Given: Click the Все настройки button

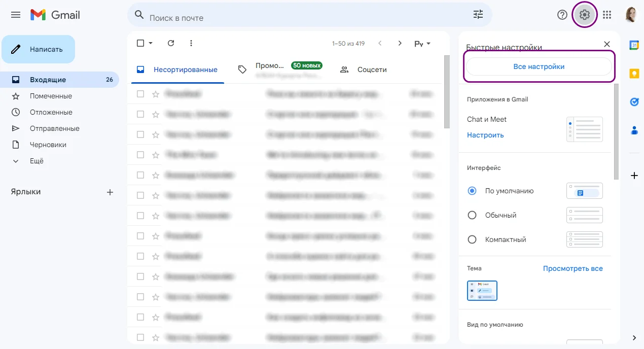Looking at the screenshot, I should tap(539, 66).
